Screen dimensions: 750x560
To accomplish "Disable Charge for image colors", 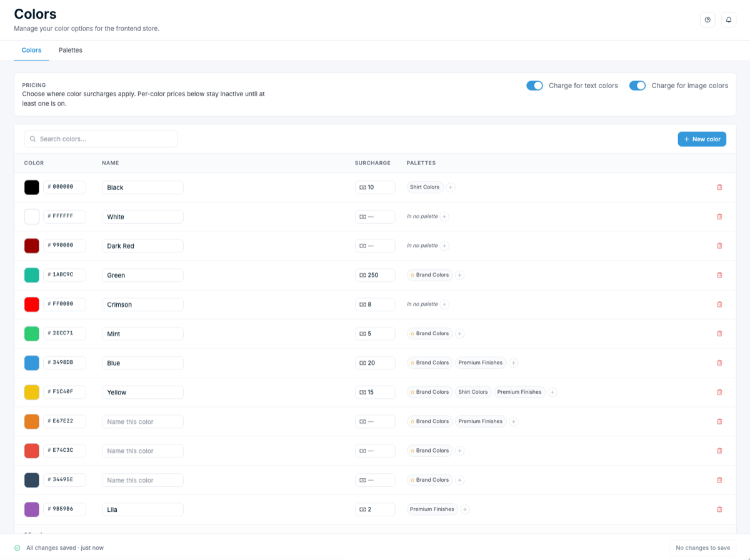I will 637,86.
